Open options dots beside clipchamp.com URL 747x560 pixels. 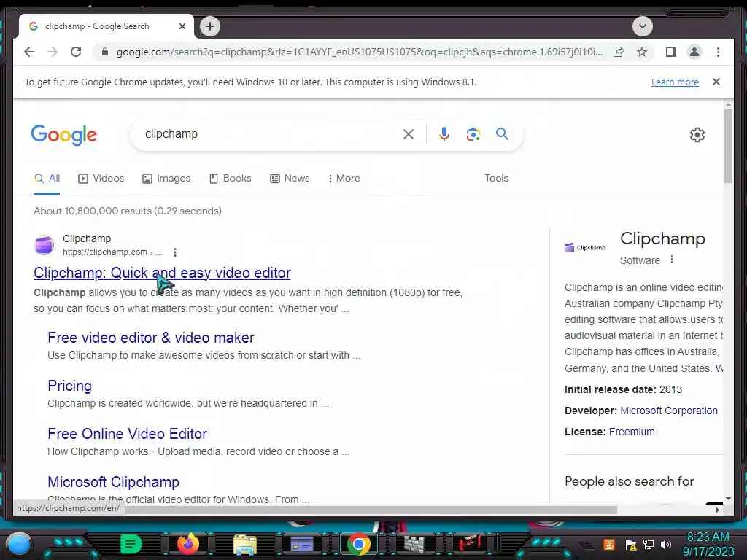pos(175,252)
